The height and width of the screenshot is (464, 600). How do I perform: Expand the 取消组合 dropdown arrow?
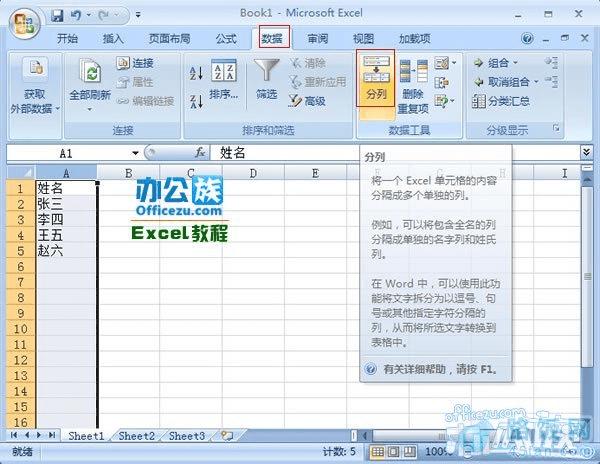click(x=536, y=81)
